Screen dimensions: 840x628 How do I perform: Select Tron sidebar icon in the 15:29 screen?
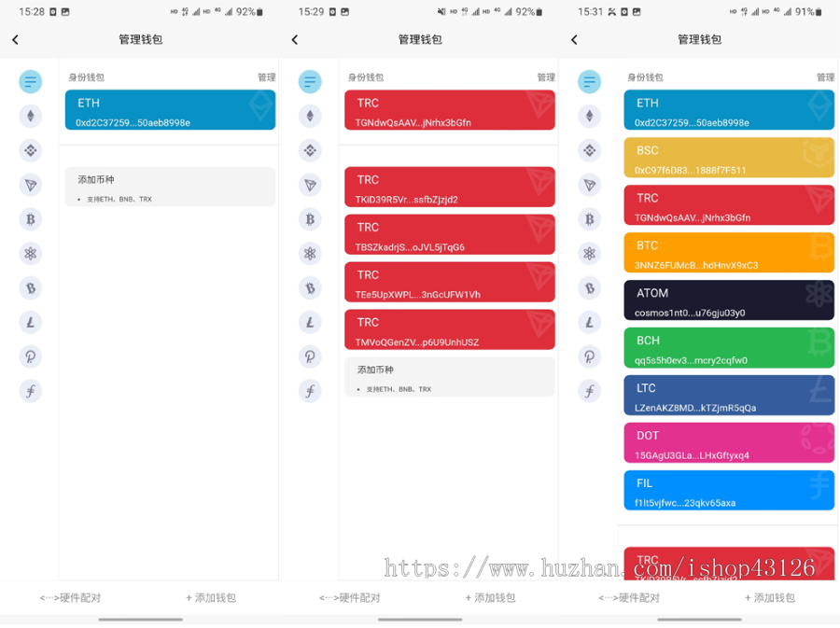310,186
